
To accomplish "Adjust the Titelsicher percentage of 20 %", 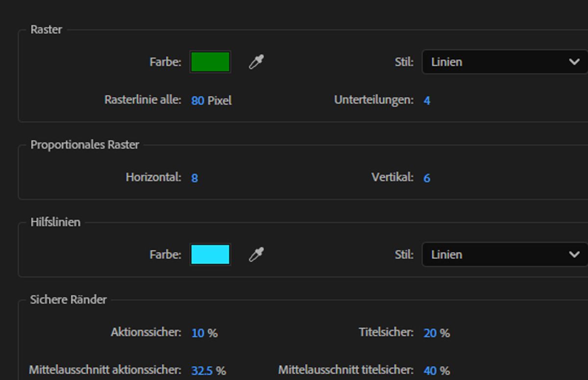I will [429, 332].
